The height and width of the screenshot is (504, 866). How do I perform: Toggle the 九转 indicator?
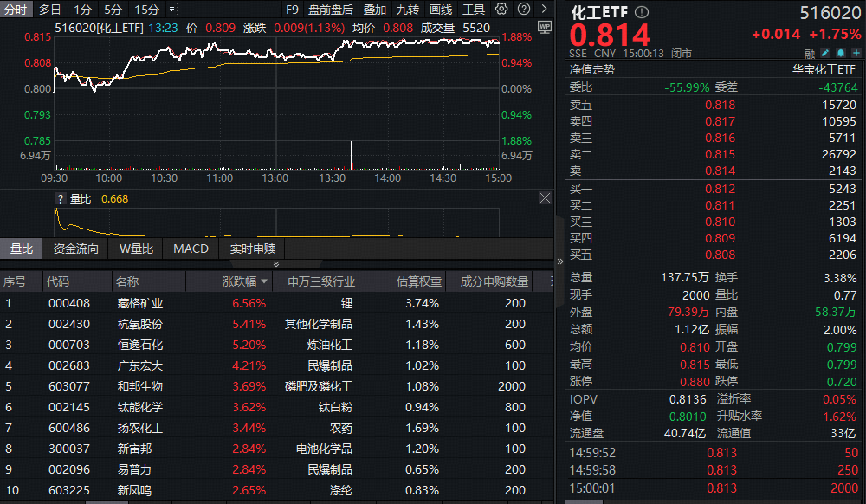click(407, 10)
